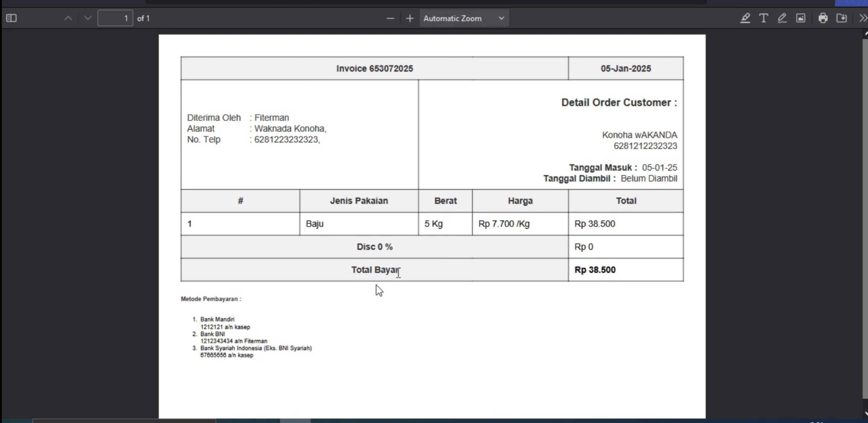Click the Harga column header
Image resolution: width=868 pixels, height=423 pixels.
pyautogui.click(x=520, y=201)
